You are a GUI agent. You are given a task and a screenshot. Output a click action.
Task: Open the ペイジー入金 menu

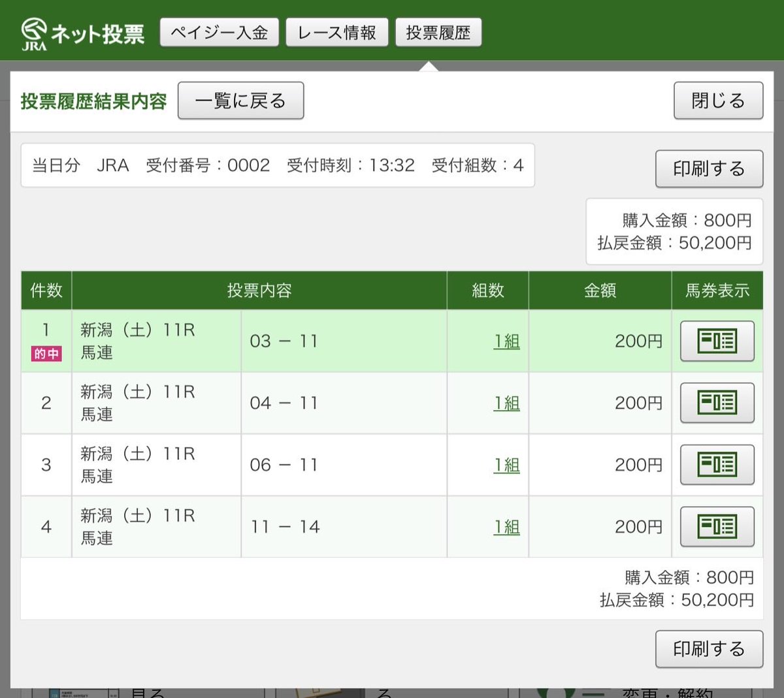[x=220, y=33]
